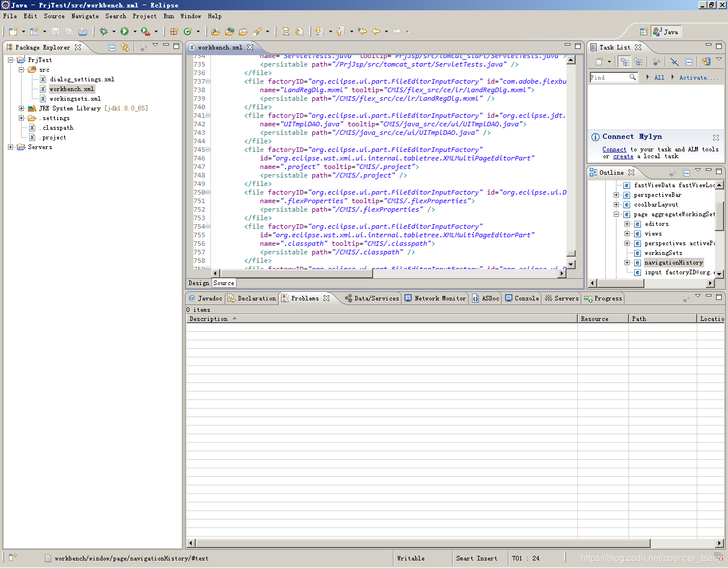The image size is (728, 569).
Task: Click the Save icon in the toolbar
Action: click(55, 31)
